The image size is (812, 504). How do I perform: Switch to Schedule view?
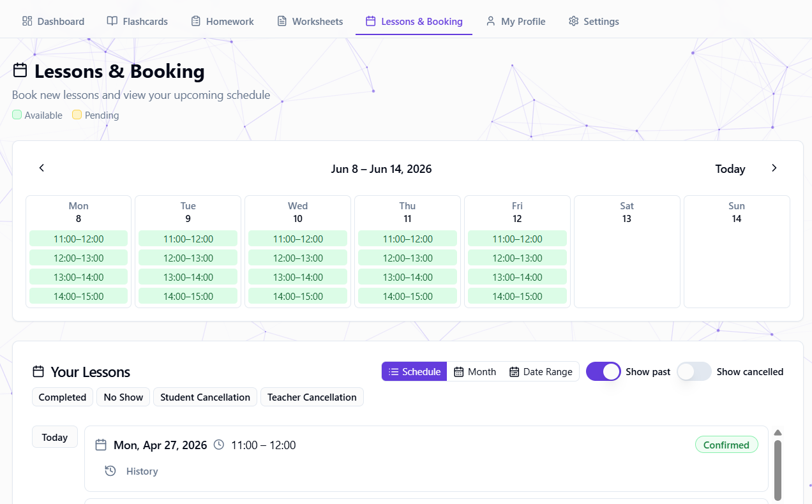[x=414, y=371]
